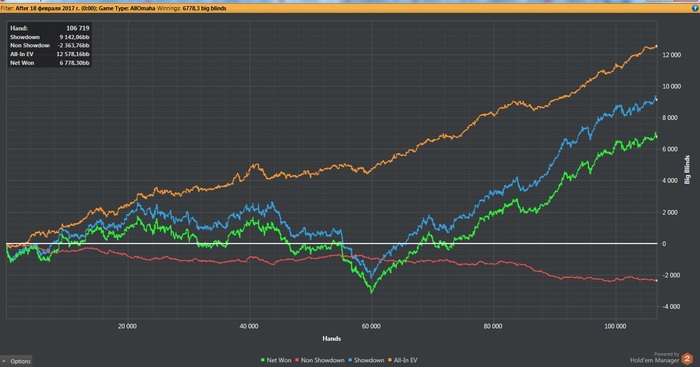Image resolution: width=700 pixels, height=367 pixels.
Task: Click the x-axis label '80 000'
Action: pyautogui.click(x=493, y=326)
